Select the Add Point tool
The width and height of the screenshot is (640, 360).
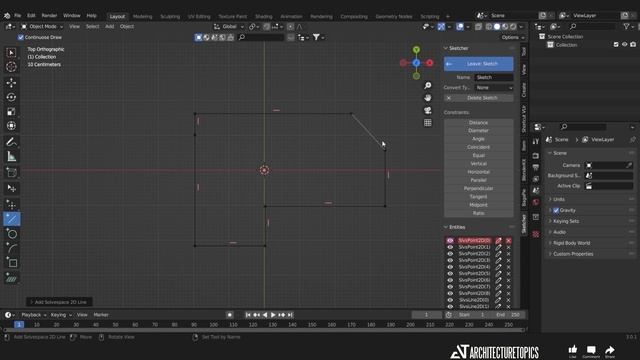click(11, 204)
